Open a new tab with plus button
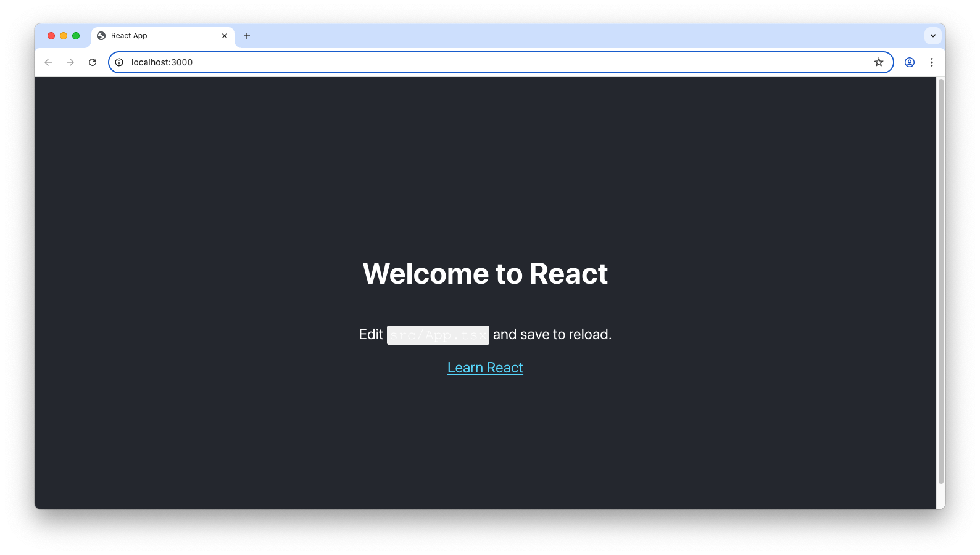 pyautogui.click(x=247, y=36)
